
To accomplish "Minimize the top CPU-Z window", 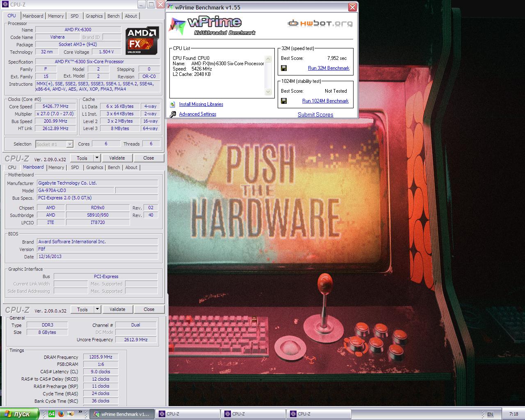I will 141,5.
